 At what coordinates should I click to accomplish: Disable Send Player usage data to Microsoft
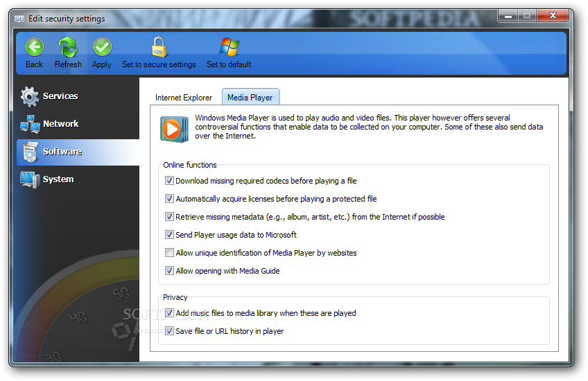pos(169,235)
